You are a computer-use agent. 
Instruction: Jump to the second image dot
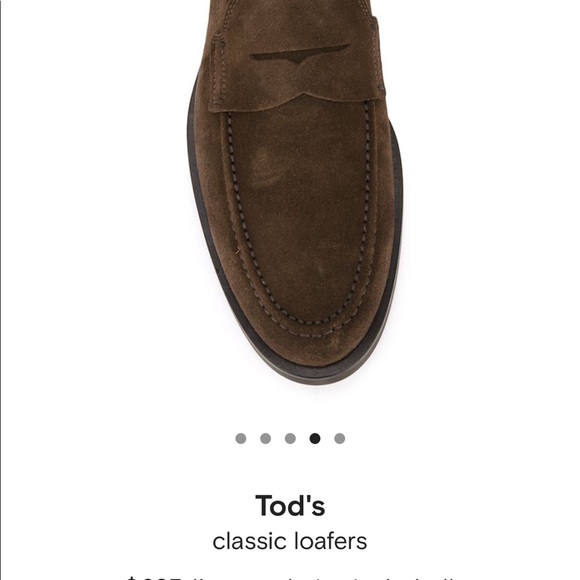coord(266,438)
